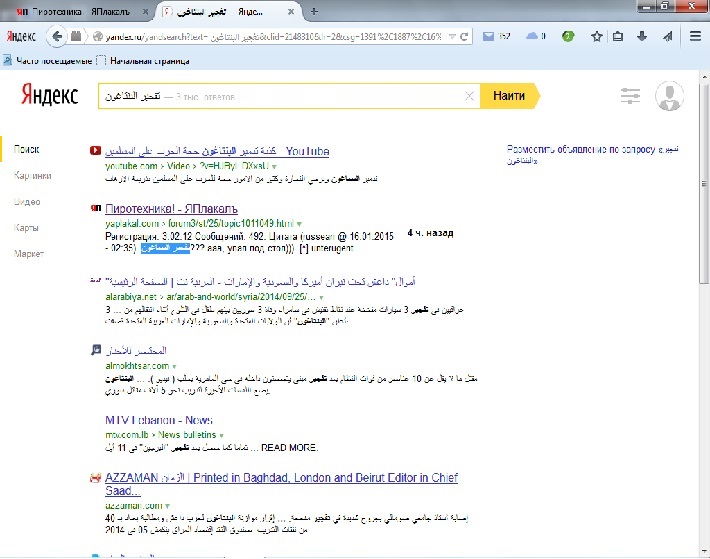This screenshot has width=710, height=559.
Task: Open the YouTube video result title link
Action: tap(217, 151)
